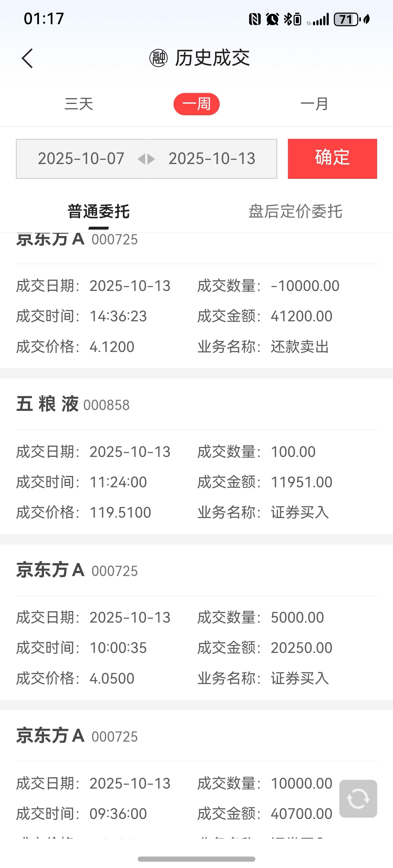The height and width of the screenshot is (868, 393).
Task: Switch to 盘后定价委托 tab
Action: coord(295,212)
